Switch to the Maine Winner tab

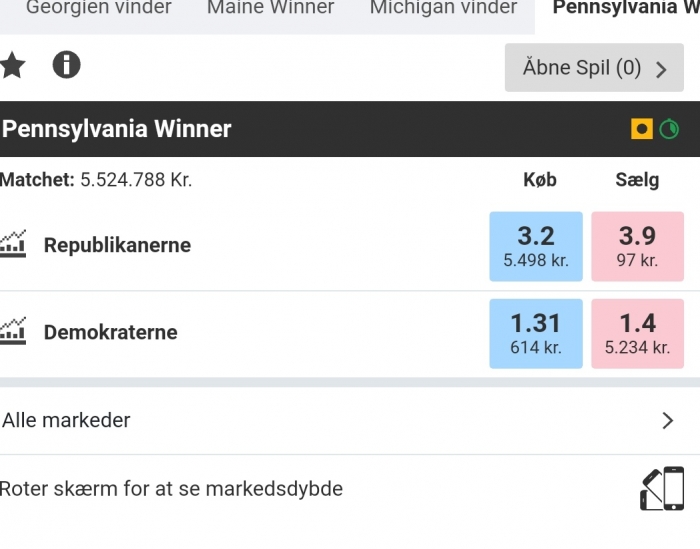[x=271, y=8]
